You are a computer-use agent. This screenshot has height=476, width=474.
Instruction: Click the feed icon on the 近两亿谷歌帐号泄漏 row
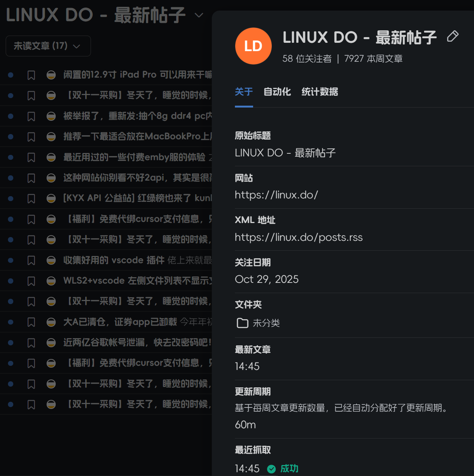point(51,343)
